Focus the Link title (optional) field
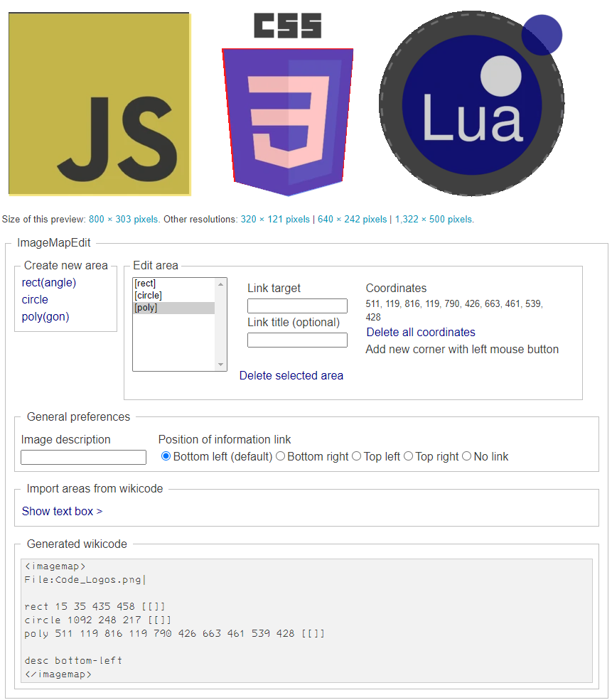The image size is (612, 700). (297, 340)
